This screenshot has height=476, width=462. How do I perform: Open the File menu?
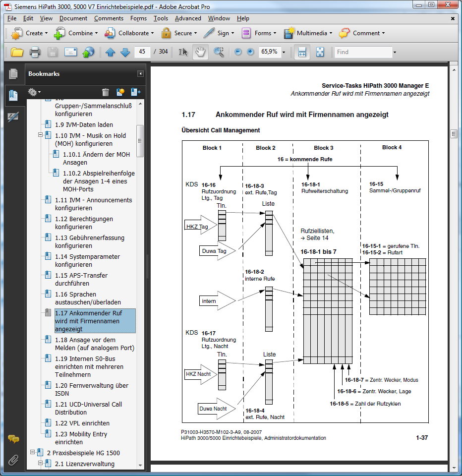tap(12, 18)
